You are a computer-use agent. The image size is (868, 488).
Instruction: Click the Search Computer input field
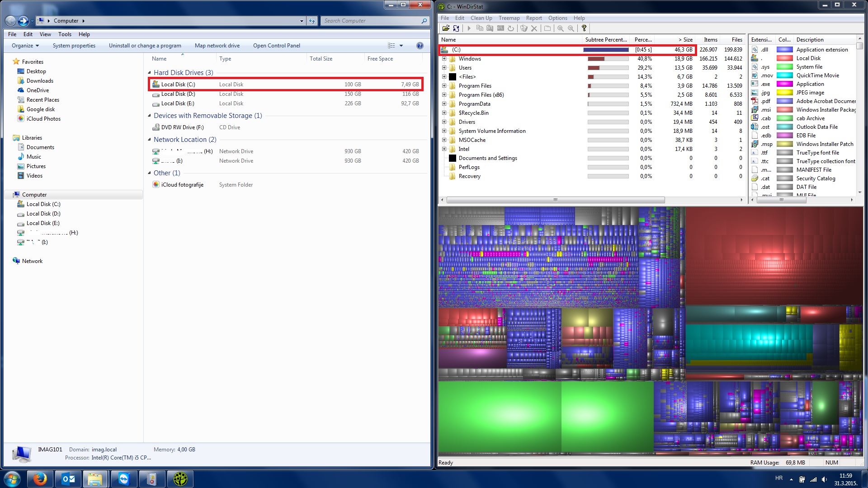(x=371, y=21)
